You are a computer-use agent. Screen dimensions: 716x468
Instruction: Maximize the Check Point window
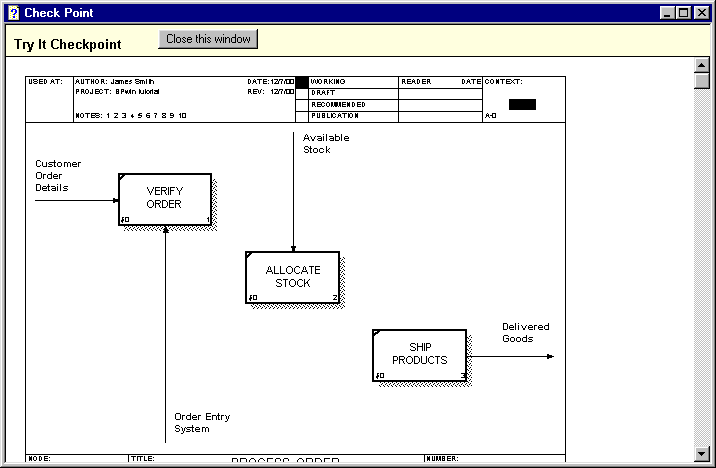coord(684,13)
